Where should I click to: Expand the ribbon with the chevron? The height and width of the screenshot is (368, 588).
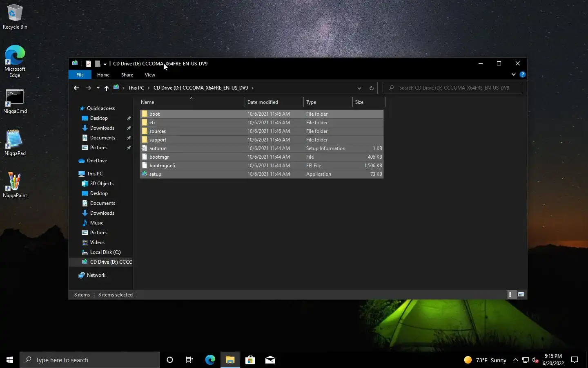[x=513, y=74]
